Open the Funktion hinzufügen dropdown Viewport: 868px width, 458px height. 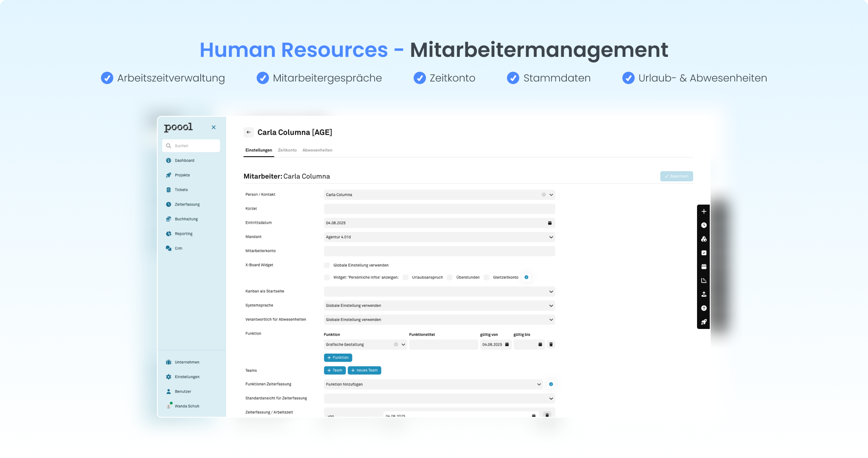coord(433,384)
